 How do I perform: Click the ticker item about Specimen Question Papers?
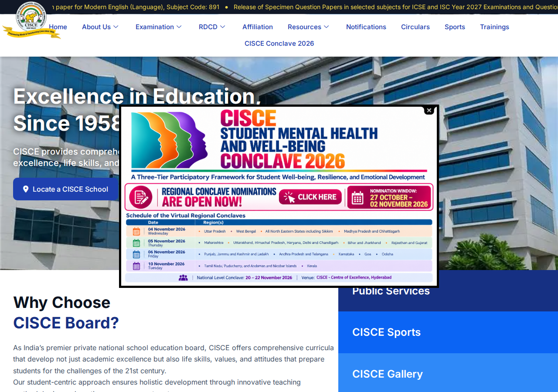396,7
